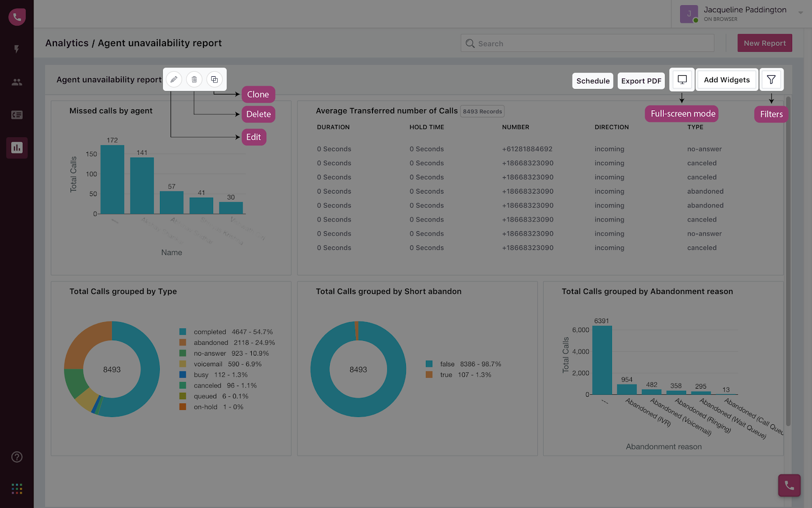This screenshot has height=508, width=812.
Task: Open the contact card sidebar icon
Action: pyautogui.click(x=17, y=115)
